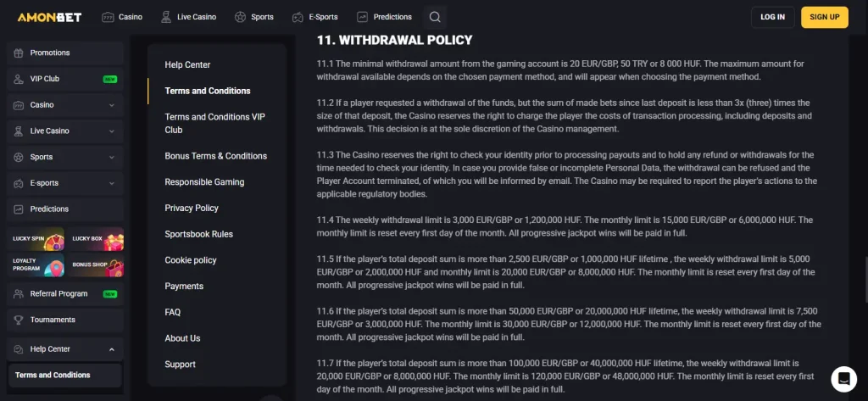Expand the Casino sidebar chevron
Image resolution: width=868 pixels, height=401 pixels.
112,104
